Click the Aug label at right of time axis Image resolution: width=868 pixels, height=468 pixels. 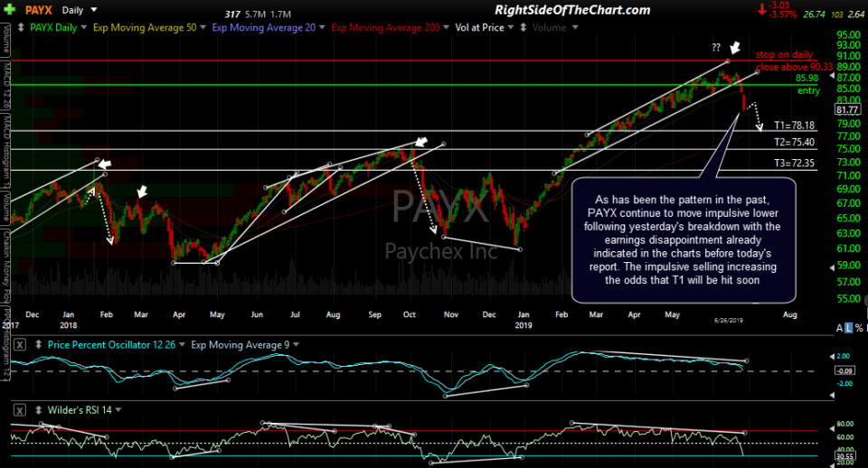tap(790, 314)
